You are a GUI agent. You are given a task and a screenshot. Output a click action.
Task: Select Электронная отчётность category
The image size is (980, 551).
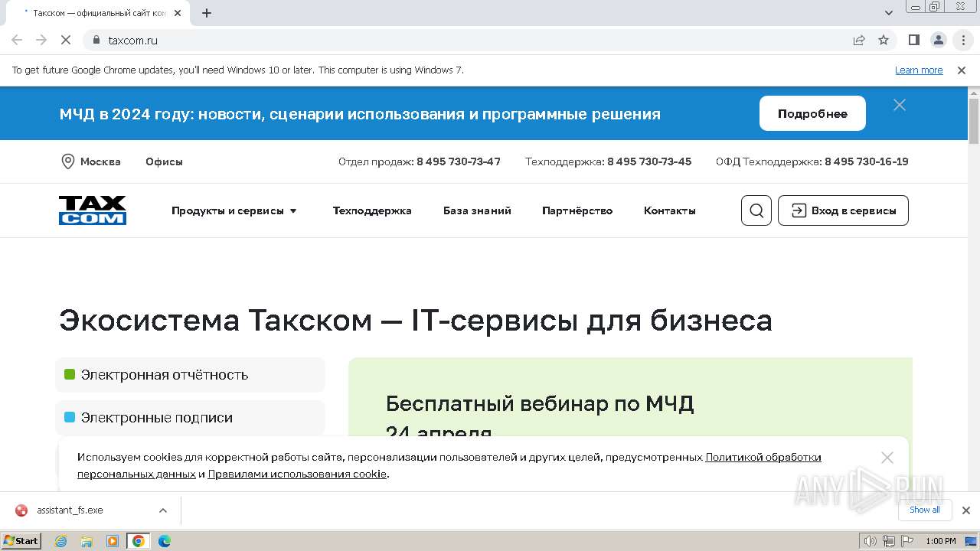tap(190, 375)
